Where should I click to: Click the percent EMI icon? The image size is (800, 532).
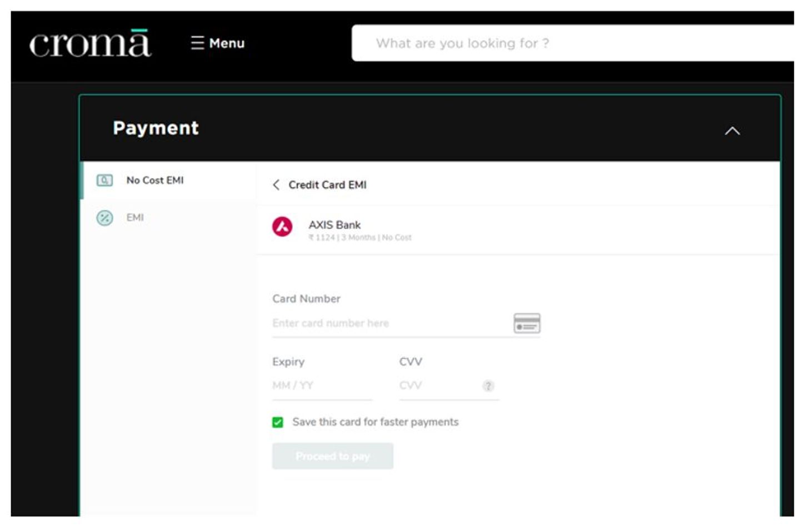104,218
